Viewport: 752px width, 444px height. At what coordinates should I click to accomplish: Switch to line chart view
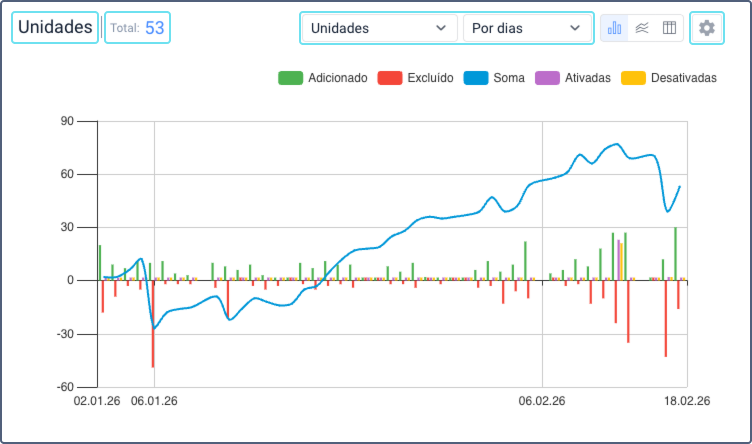(x=642, y=28)
